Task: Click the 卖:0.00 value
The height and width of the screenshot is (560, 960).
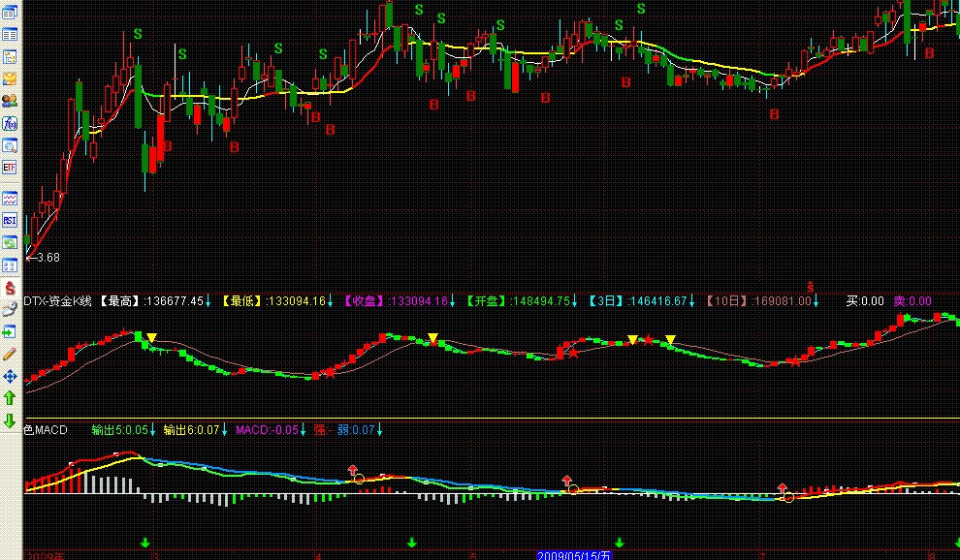Action: click(912, 300)
